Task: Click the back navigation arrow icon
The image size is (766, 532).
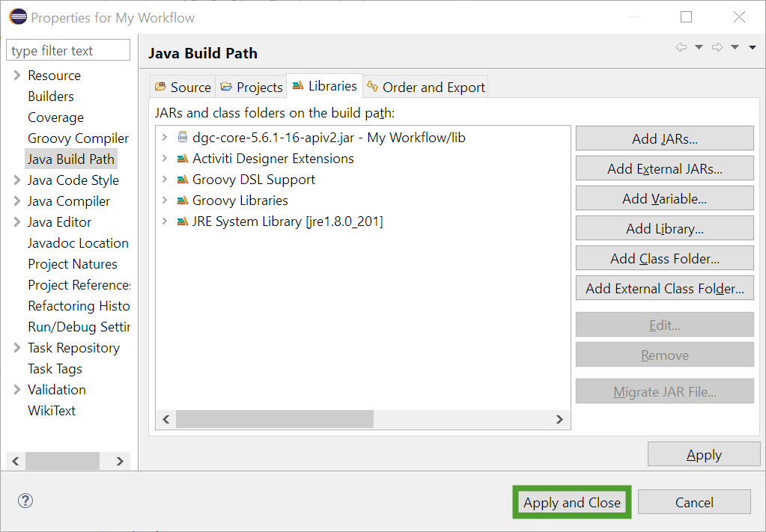Action: point(681,47)
